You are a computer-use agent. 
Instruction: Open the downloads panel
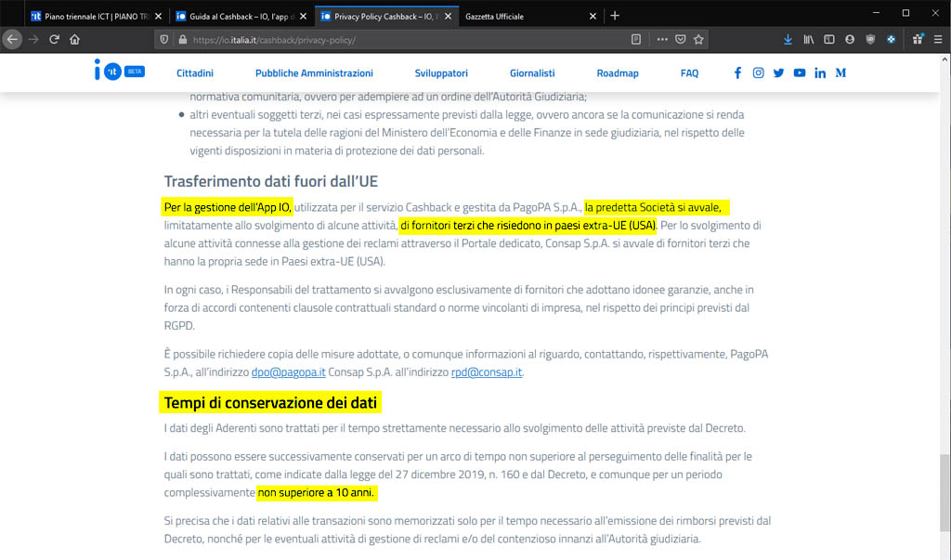[x=788, y=39]
